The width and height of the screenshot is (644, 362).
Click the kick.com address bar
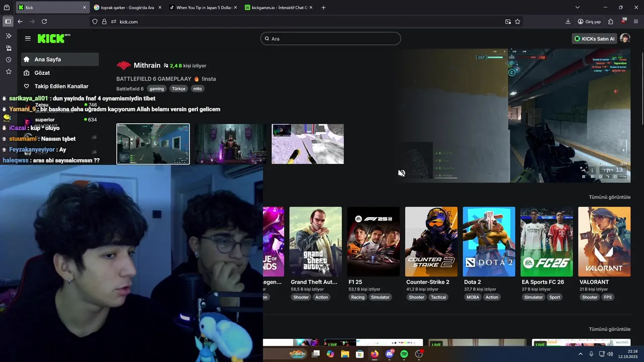pos(307,22)
